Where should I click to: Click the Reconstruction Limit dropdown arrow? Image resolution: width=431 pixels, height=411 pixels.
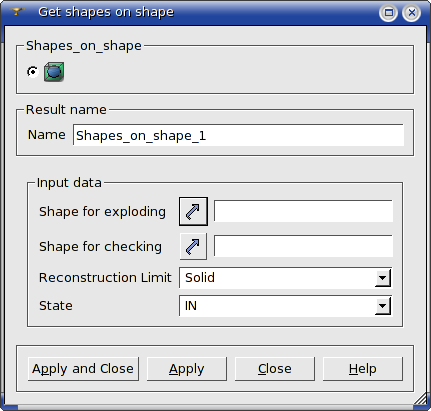click(x=383, y=278)
